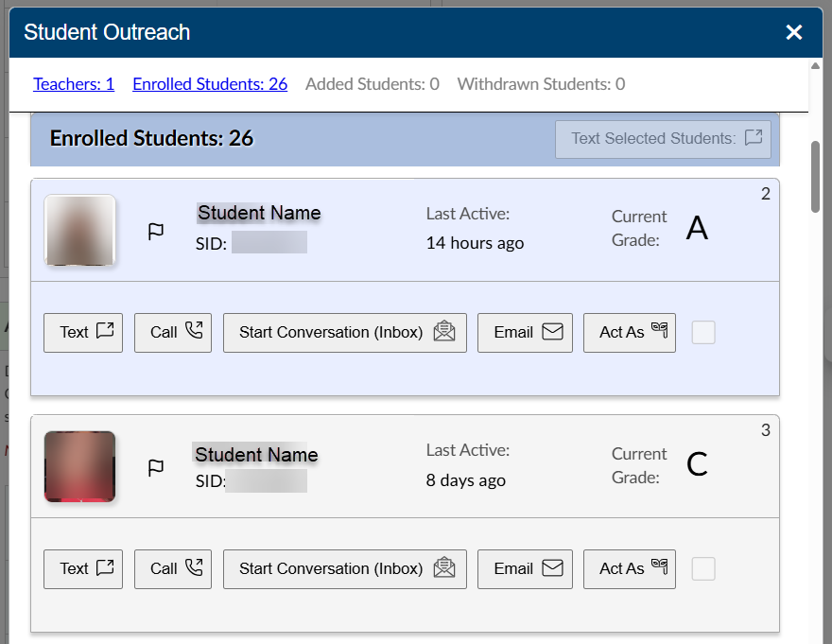Image resolution: width=832 pixels, height=644 pixels.
Task: Click the external-link icon on Text Selected Students
Action: coord(753,138)
